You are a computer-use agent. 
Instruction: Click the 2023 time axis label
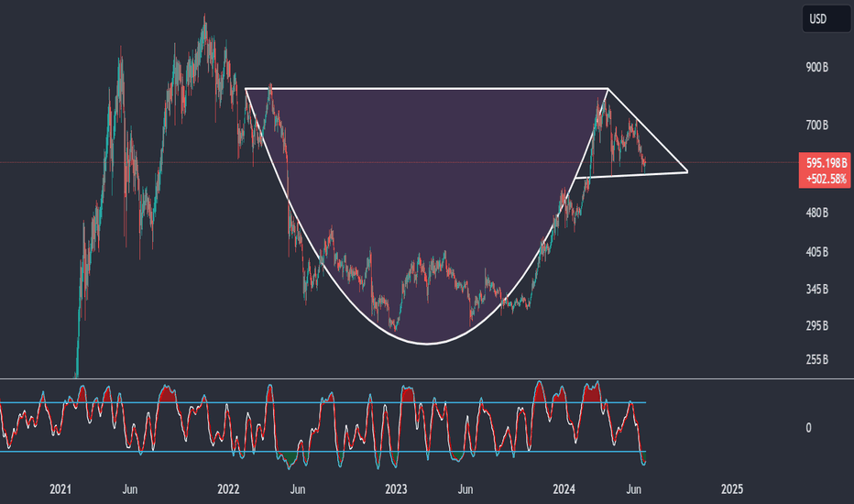click(396, 488)
